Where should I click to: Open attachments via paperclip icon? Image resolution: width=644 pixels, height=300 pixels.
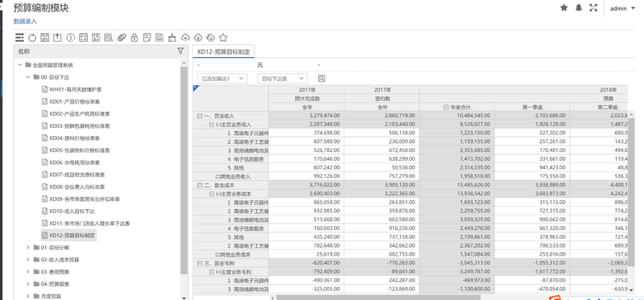pos(122,38)
